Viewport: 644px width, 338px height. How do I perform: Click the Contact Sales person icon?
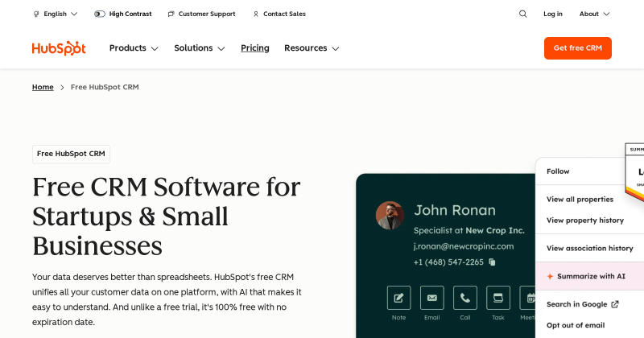[256, 14]
